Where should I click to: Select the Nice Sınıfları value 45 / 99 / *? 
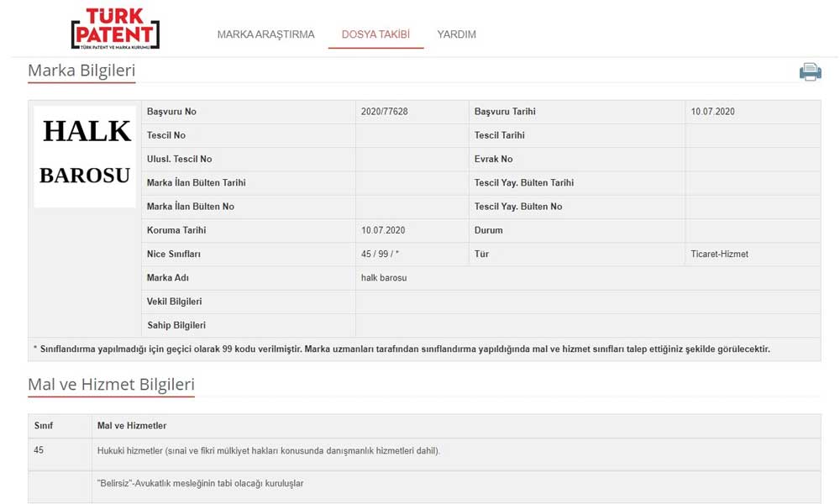point(380,254)
